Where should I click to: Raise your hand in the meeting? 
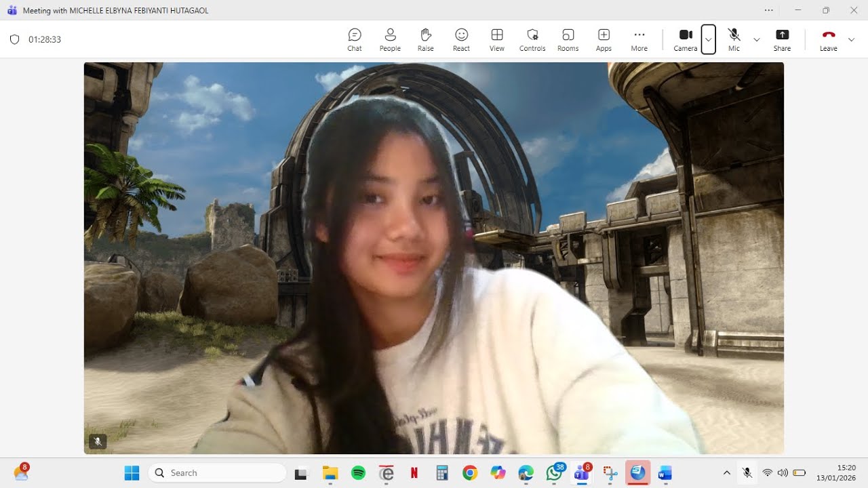click(426, 39)
